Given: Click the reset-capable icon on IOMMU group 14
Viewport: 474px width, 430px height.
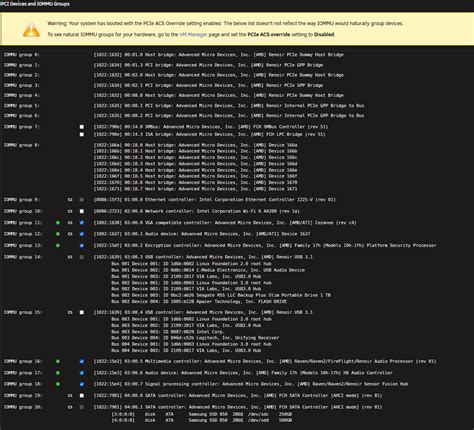Looking at the screenshot, I should pyautogui.click(x=70, y=257).
